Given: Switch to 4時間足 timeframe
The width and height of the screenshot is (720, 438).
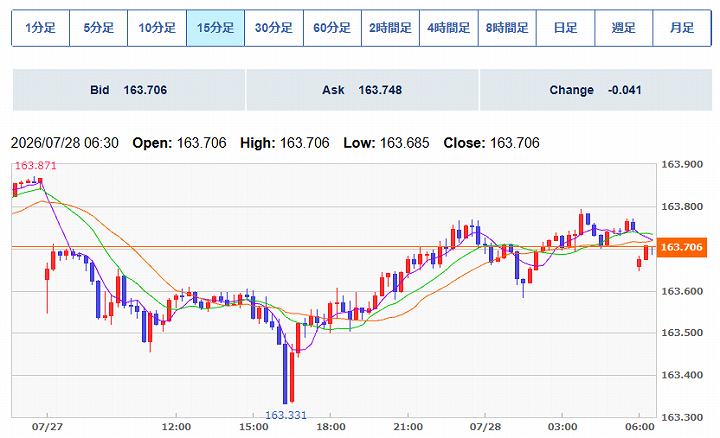Looking at the screenshot, I should (449, 28).
